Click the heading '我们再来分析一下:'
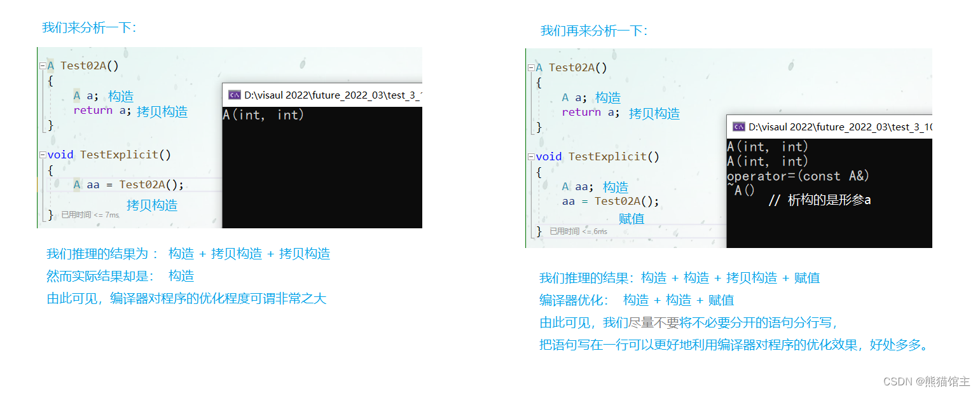 click(594, 31)
